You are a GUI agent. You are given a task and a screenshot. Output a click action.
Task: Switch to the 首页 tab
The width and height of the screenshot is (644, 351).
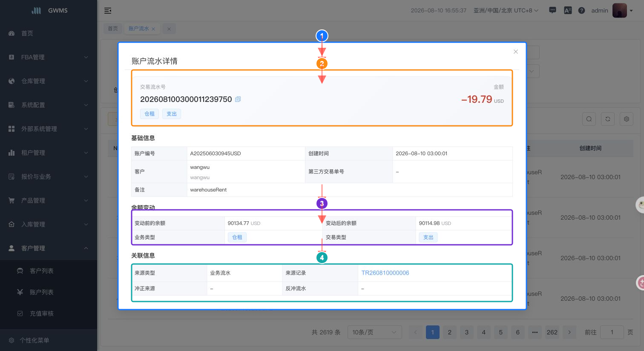click(113, 29)
